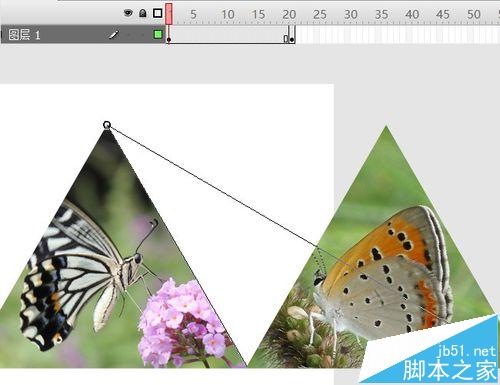Toggle the green outline swatch of 图层 1
This screenshot has width=500, height=385.
pos(158,34)
